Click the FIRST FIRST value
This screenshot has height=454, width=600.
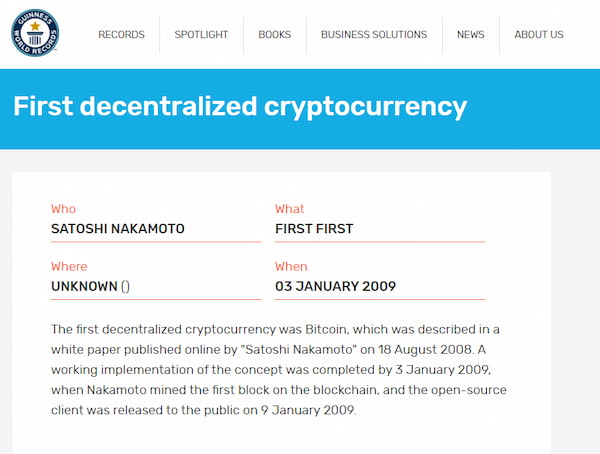[x=314, y=229]
